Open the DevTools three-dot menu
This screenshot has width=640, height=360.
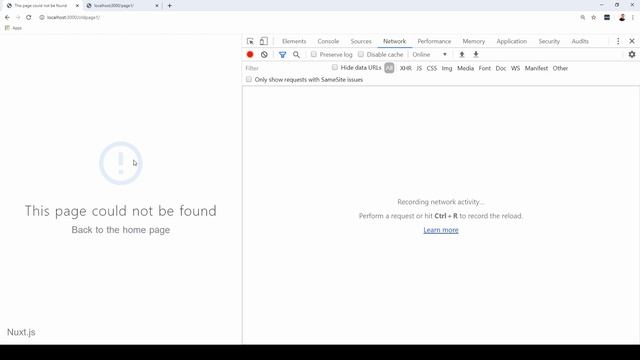tap(618, 41)
